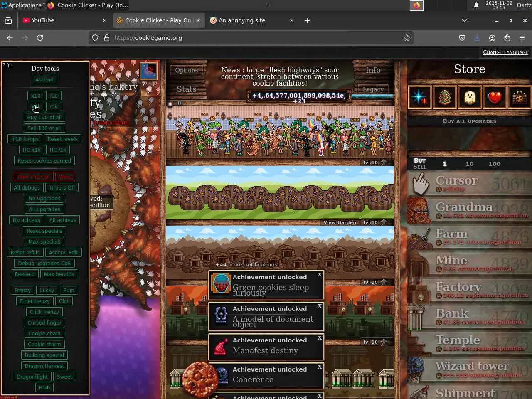
Task: Trigger the Dragon Harvest buff button
Action: (44, 366)
